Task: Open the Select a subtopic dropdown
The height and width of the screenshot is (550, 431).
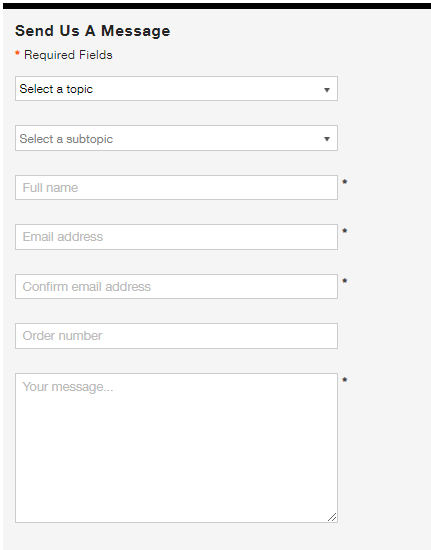Action: tap(176, 138)
